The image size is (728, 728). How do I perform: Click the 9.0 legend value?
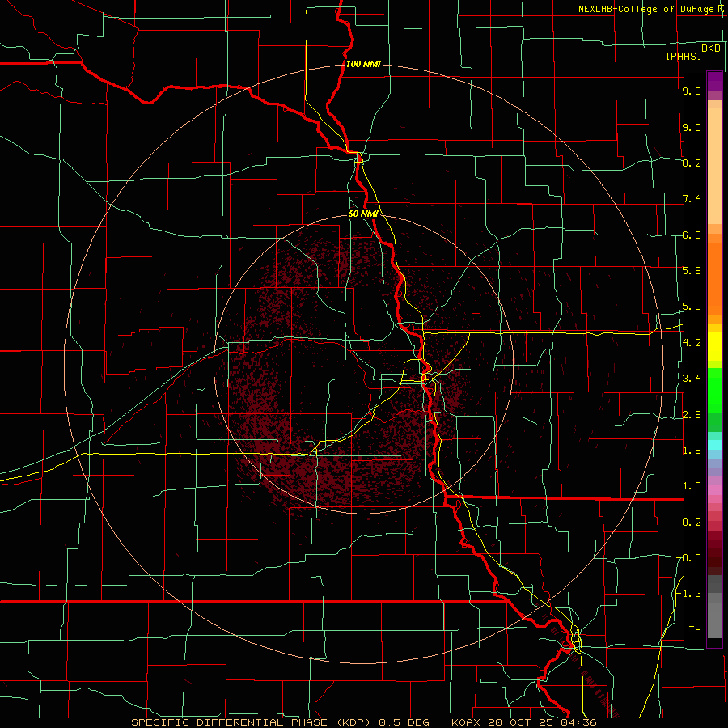click(x=692, y=127)
